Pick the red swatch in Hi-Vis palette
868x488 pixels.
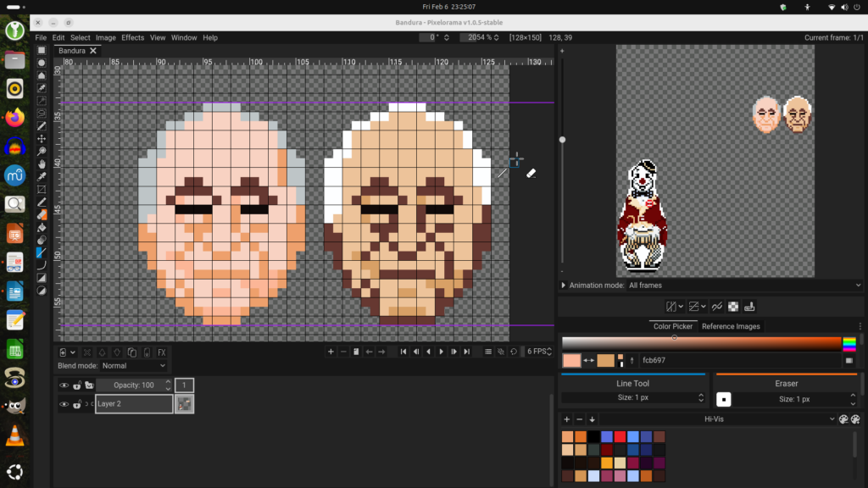click(620, 436)
